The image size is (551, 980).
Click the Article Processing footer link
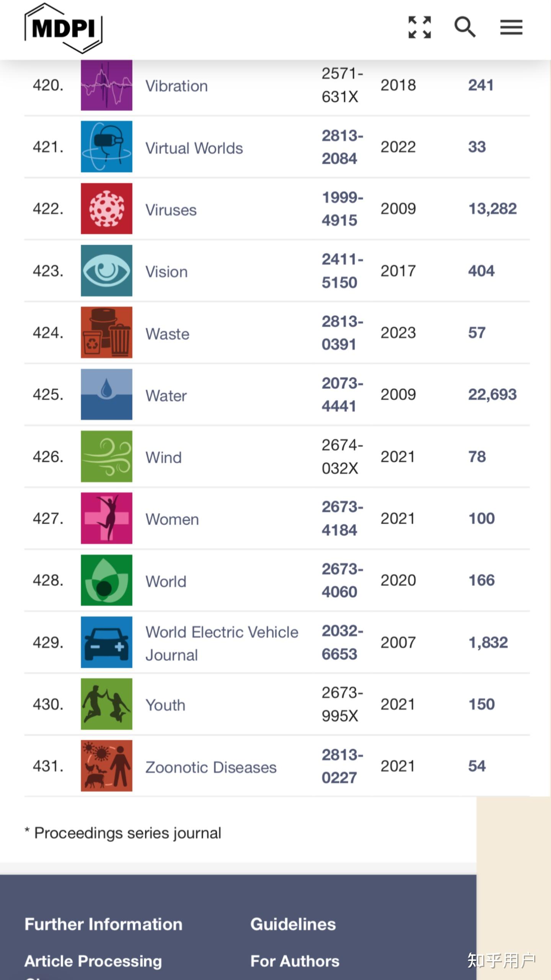(93, 961)
